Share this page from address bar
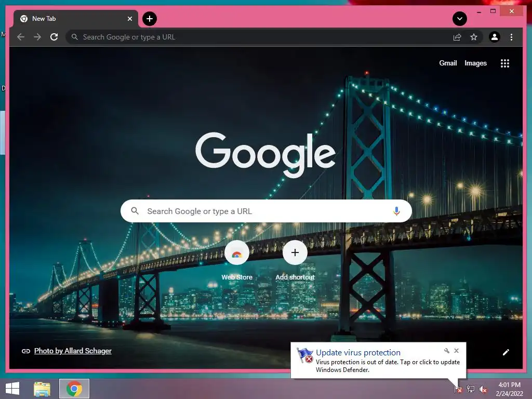The width and height of the screenshot is (532, 399). click(x=457, y=37)
